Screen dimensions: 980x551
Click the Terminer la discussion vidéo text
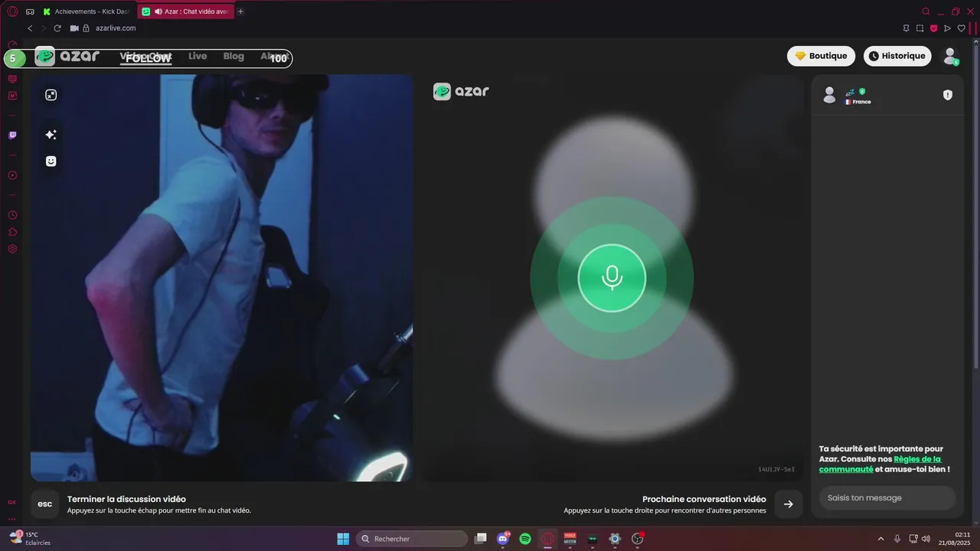click(126, 499)
